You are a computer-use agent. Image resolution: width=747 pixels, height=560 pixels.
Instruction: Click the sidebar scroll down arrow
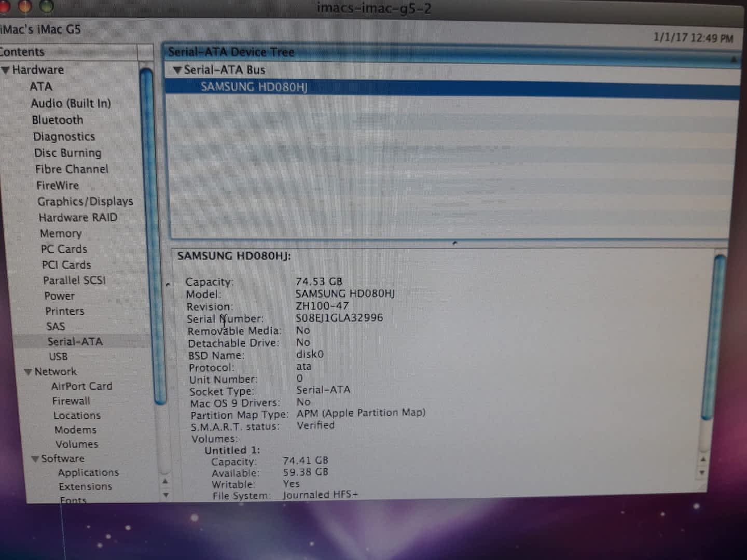pos(165,494)
